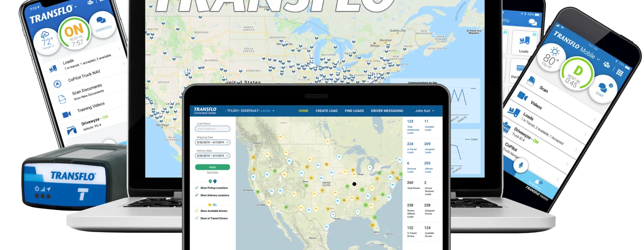Open the TFLO001 EDDEFAULT carrier dropdown
The width and height of the screenshot is (644, 250).
[x=250, y=111]
